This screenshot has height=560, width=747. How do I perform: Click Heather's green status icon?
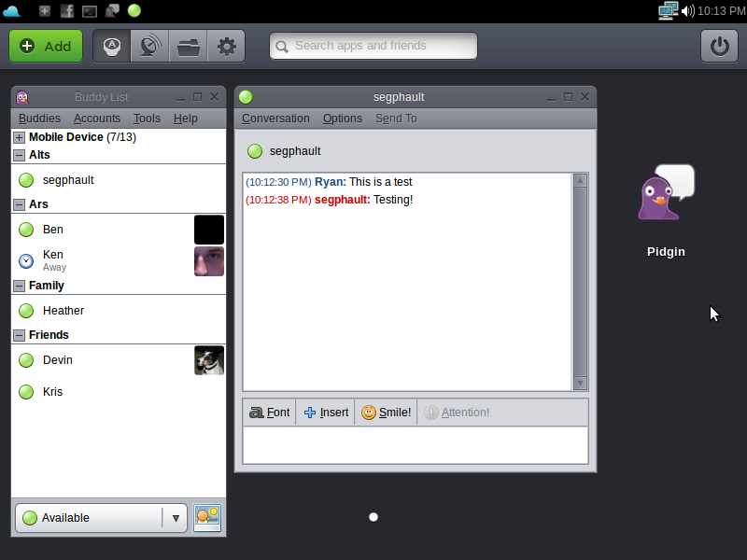point(26,311)
